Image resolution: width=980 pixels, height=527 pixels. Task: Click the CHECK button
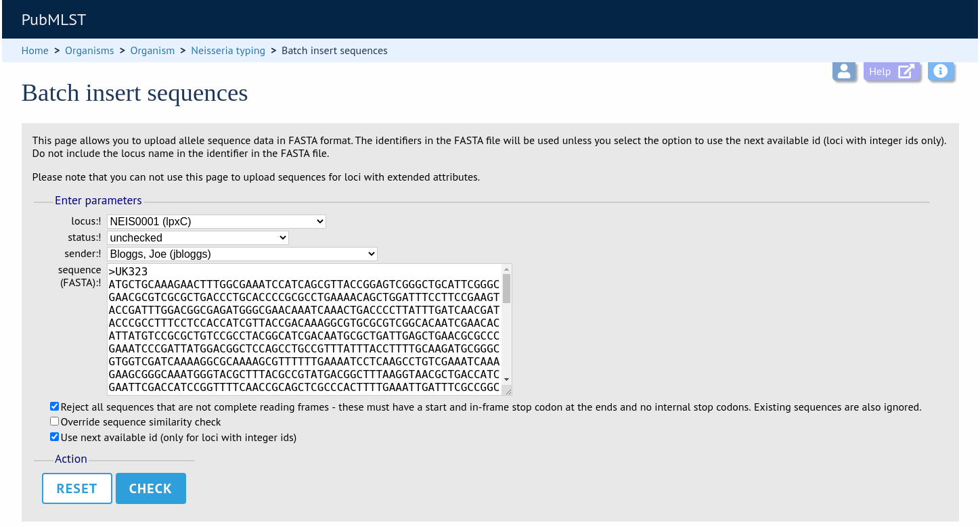click(x=151, y=488)
